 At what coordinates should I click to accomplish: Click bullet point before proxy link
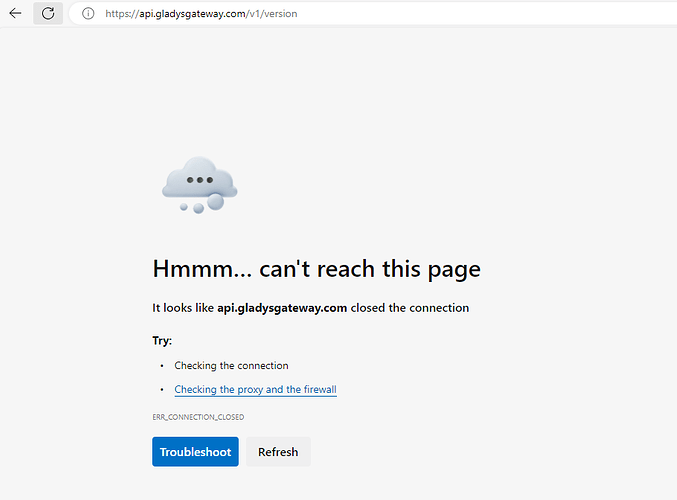click(x=162, y=389)
